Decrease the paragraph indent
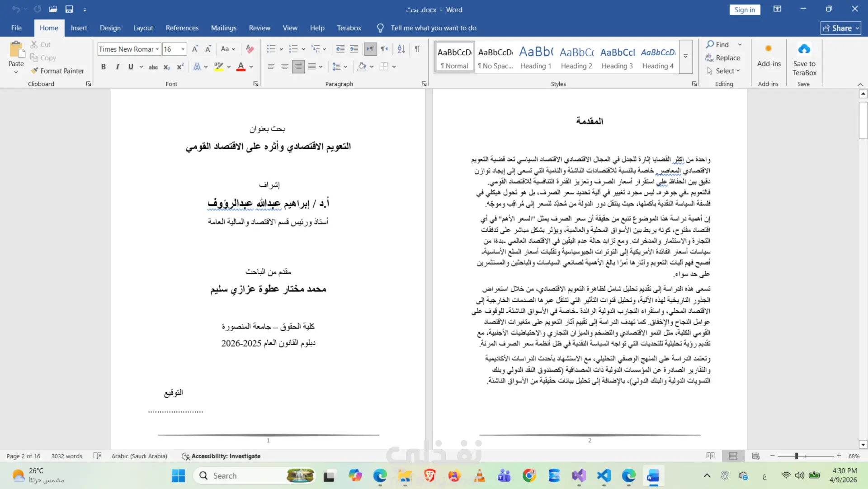 (340, 49)
